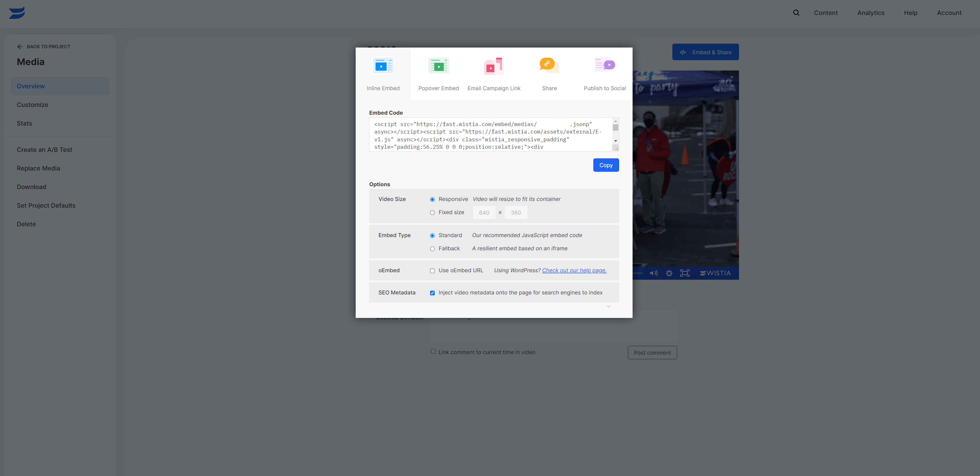Click the Wistia logo in the top-left corner

click(x=17, y=12)
